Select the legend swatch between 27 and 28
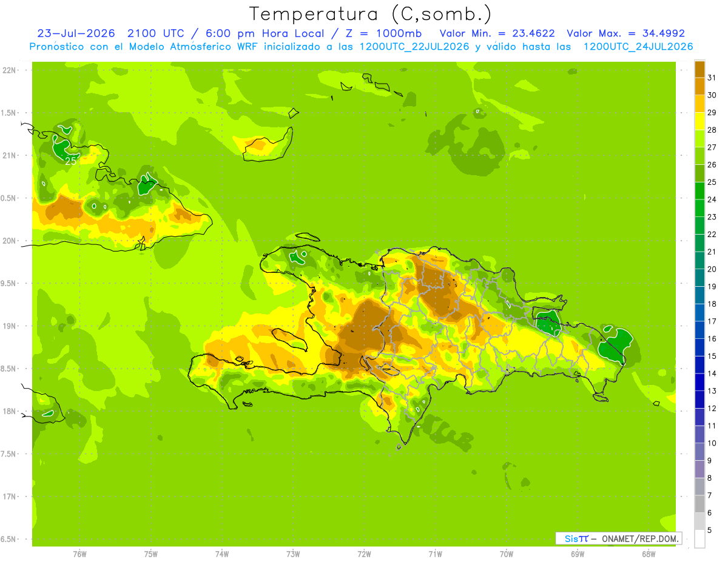728x562 pixels. pos(699,139)
